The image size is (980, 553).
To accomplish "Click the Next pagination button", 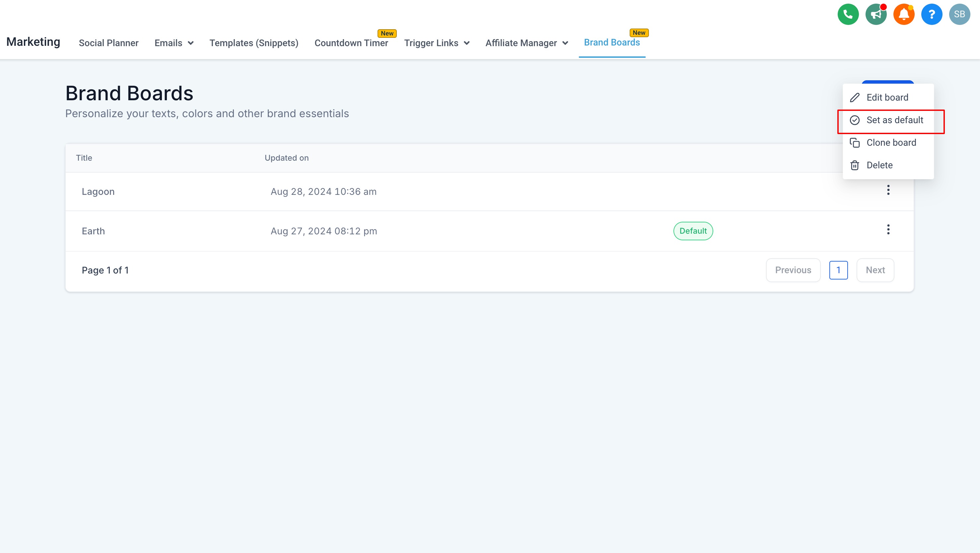I will click(x=875, y=270).
